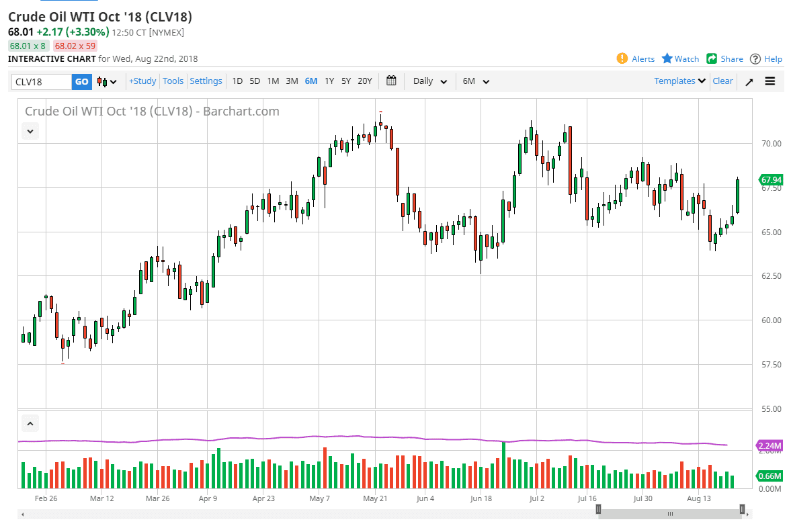Expand the Templates dropdown
The height and width of the screenshot is (532, 789).
click(678, 81)
